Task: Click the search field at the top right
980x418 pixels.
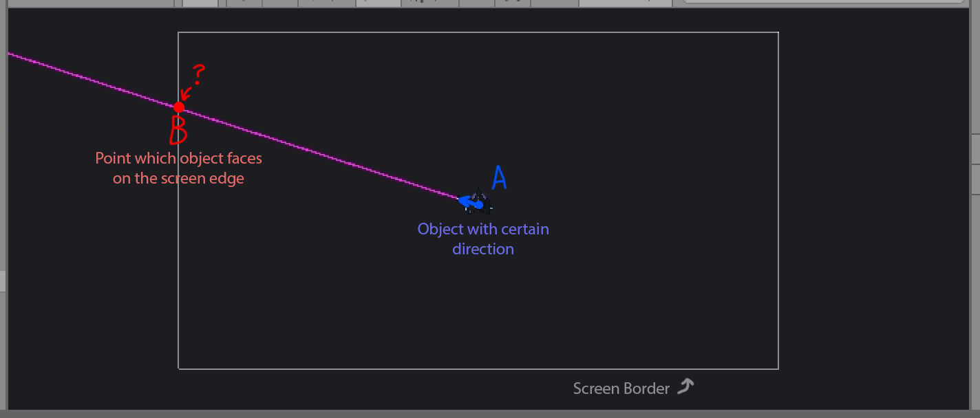Action: tap(824, 3)
